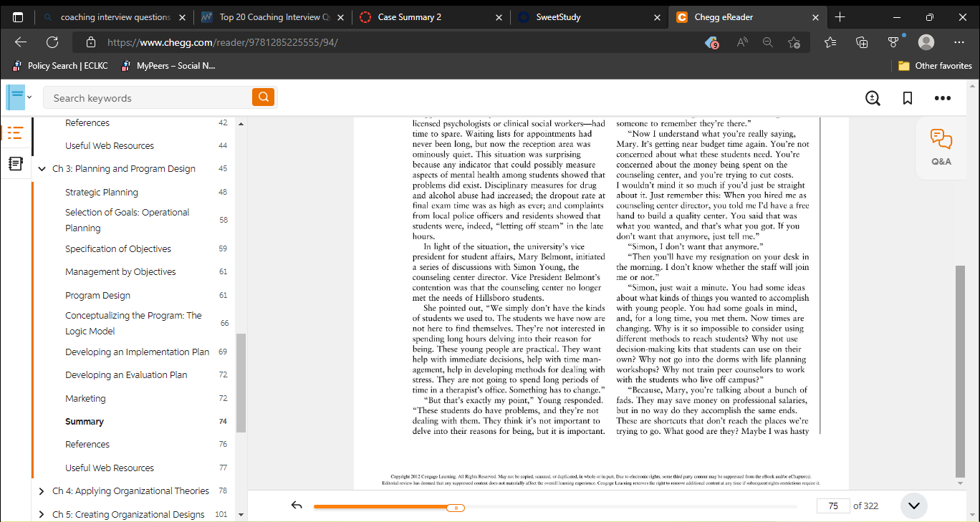Image resolution: width=980 pixels, height=522 pixels.
Task: Click the page number field showing 75
Action: click(833, 506)
